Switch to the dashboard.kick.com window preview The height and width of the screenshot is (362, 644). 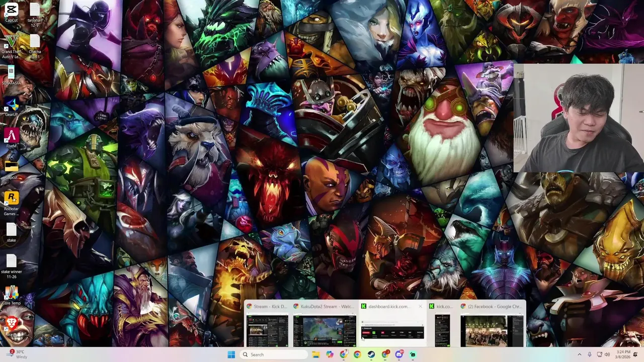[x=392, y=325]
